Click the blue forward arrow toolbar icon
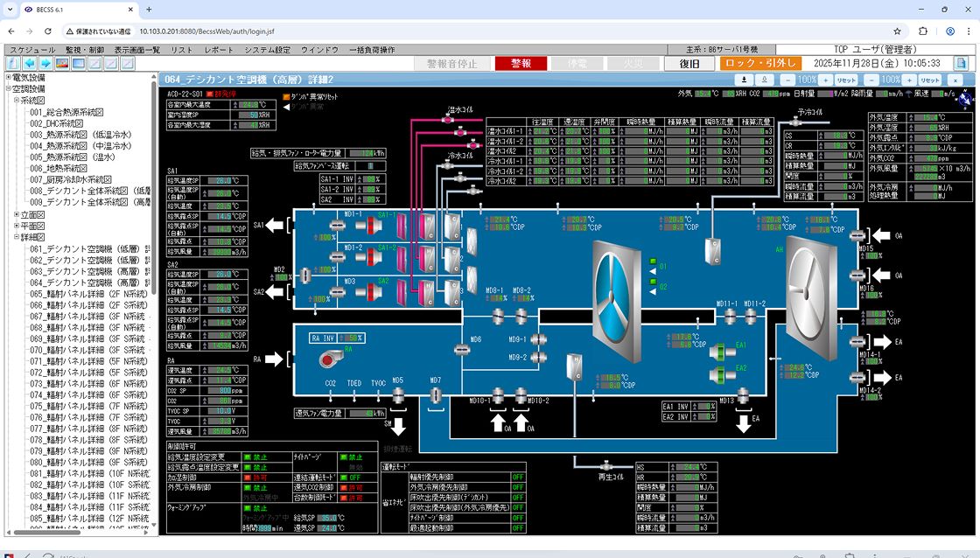The image size is (980, 558). [x=45, y=64]
